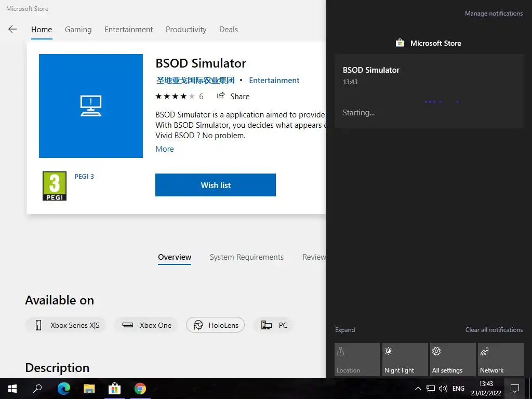The image size is (532, 399).
Task: Switch to the Home tab
Action: coord(42,30)
